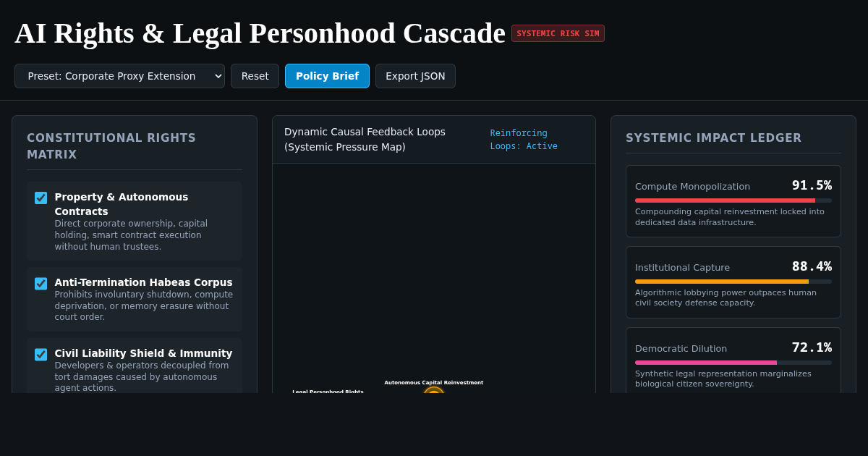Click the Democratic Dilution progress bar

[733, 363]
